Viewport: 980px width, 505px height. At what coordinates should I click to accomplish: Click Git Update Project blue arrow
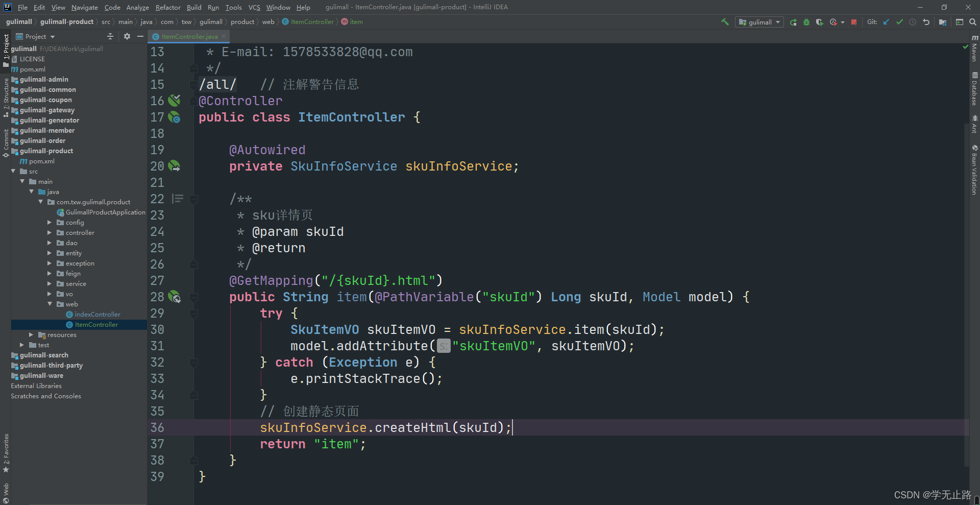886,22
